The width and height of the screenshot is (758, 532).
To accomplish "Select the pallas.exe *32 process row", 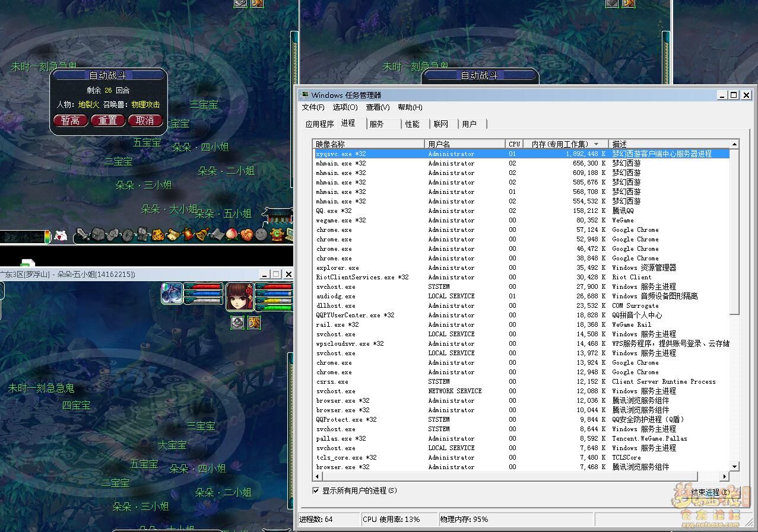I will click(522, 438).
